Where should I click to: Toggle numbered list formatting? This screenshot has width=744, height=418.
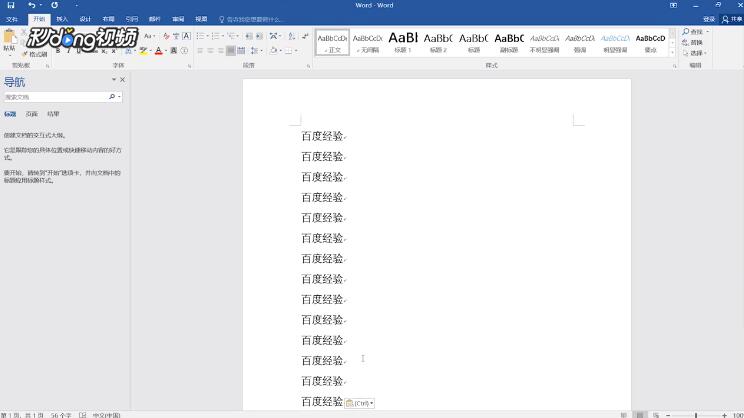coord(215,36)
